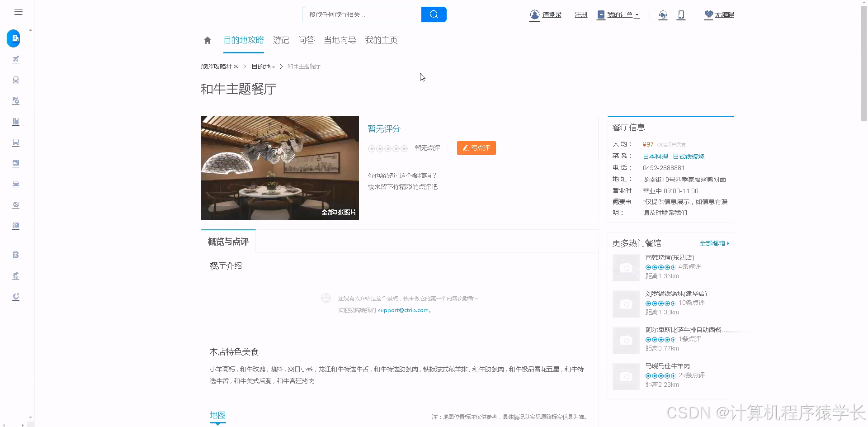Switch to the 游记 menu item
Screen dimensions: 868x427
pyautogui.click(x=281, y=40)
